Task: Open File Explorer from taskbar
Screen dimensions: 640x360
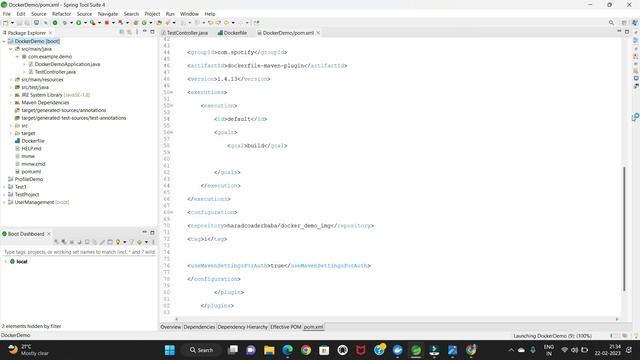Action: 269,350
